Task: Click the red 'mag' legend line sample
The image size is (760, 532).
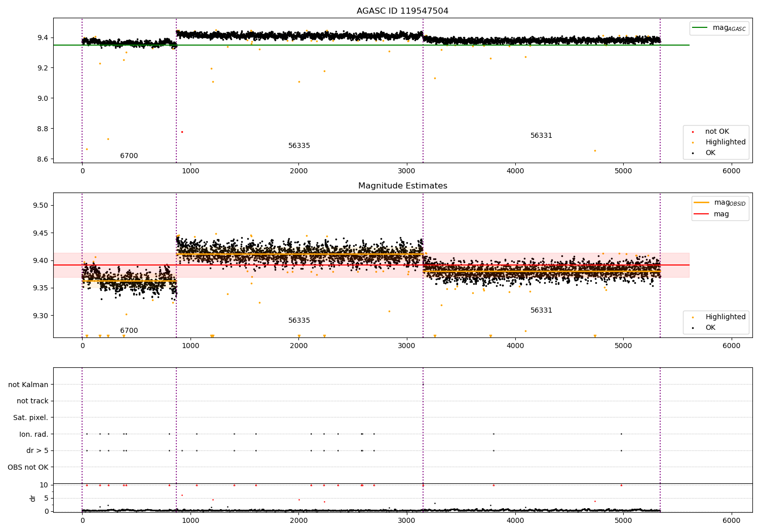Action: click(x=701, y=214)
